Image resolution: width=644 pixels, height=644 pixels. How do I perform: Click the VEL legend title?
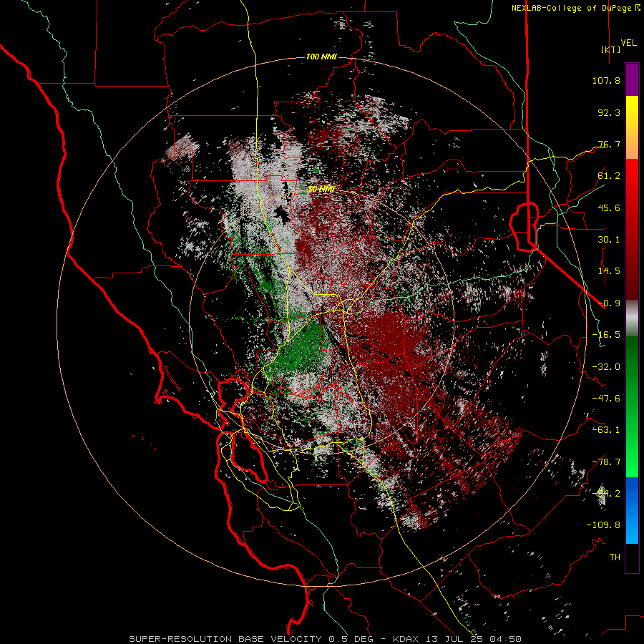(628, 42)
